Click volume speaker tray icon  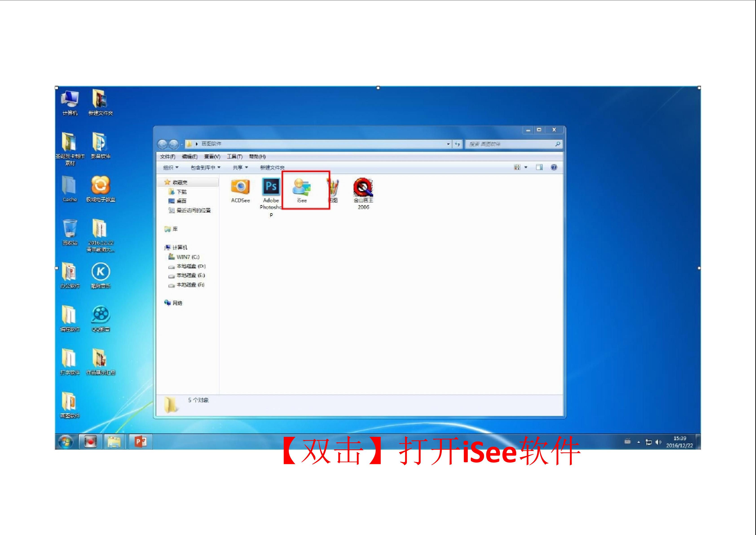(x=658, y=442)
